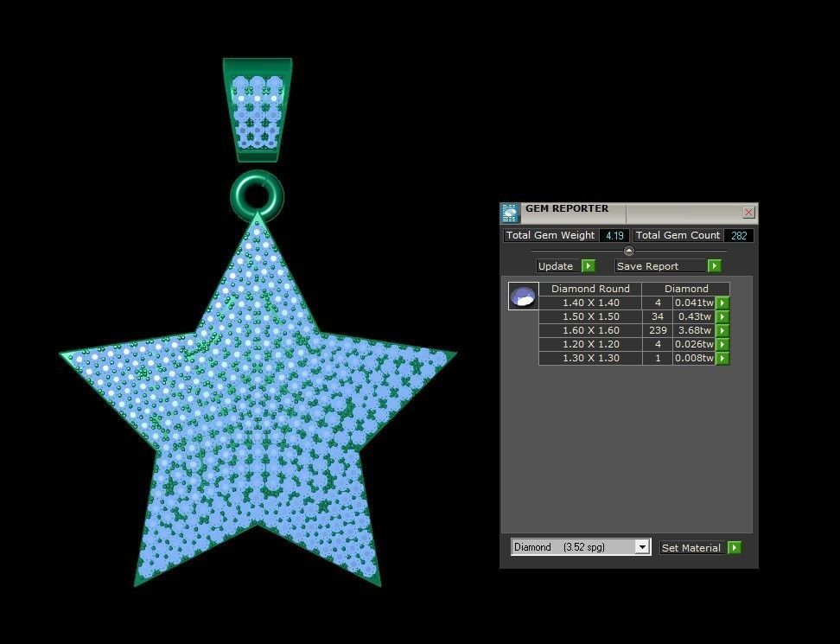840x644 pixels.
Task: Select the 1.20 X 1.20 size cell
Action: click(x=590, y=345)
